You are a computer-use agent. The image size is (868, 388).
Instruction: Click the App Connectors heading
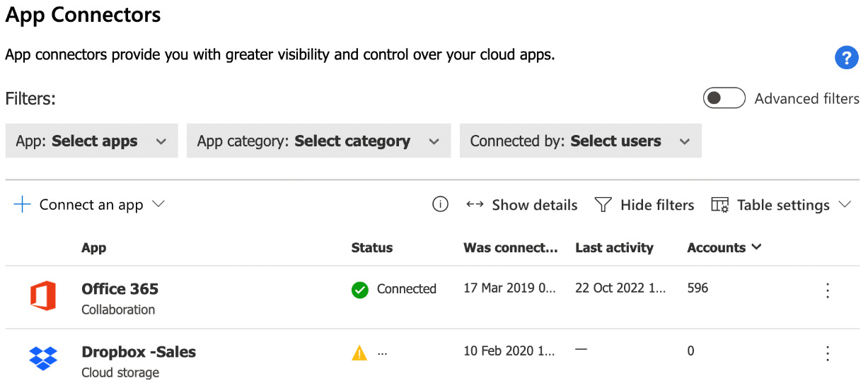[x=83, y=14]
